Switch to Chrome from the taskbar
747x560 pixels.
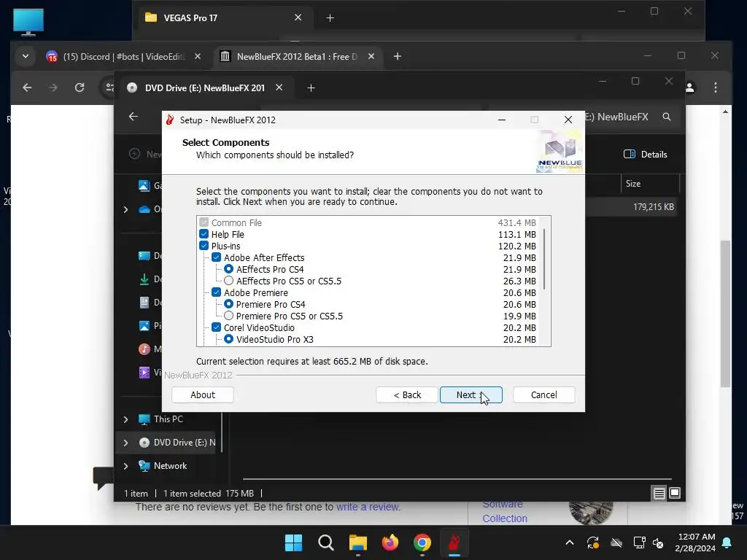[x=422, y=542]
